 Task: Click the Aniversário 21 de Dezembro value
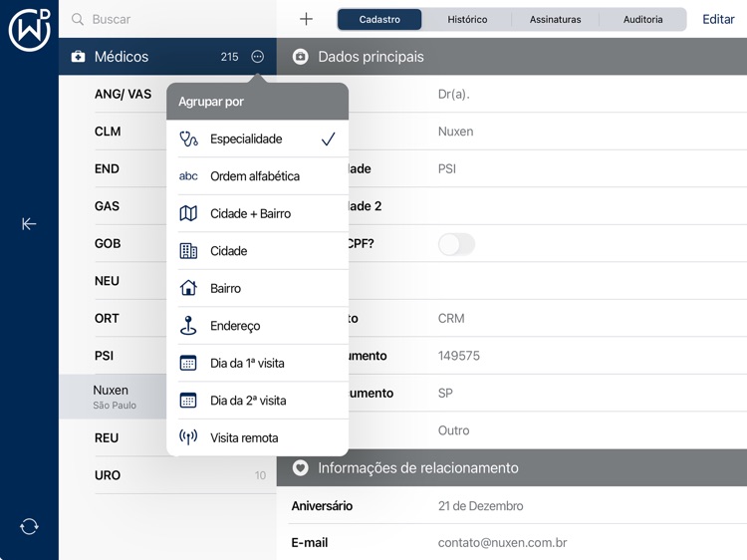click(x=480, y=505)
